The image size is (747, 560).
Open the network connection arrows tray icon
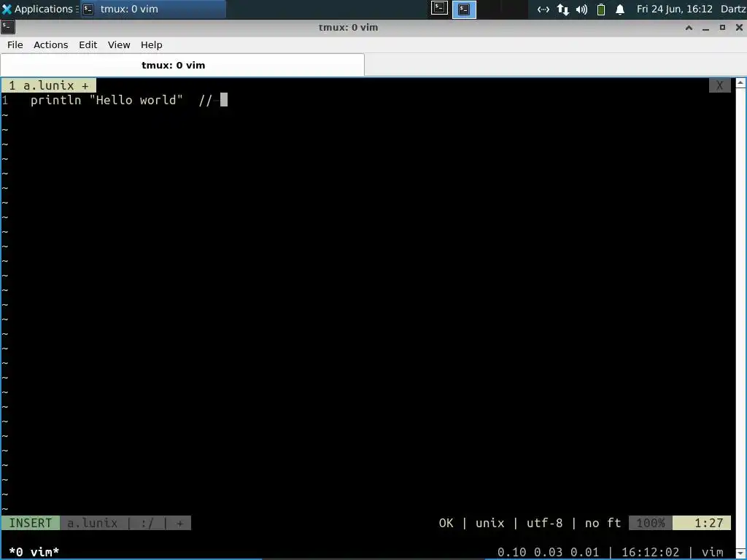pyautogui.click(x=543, y=9)
